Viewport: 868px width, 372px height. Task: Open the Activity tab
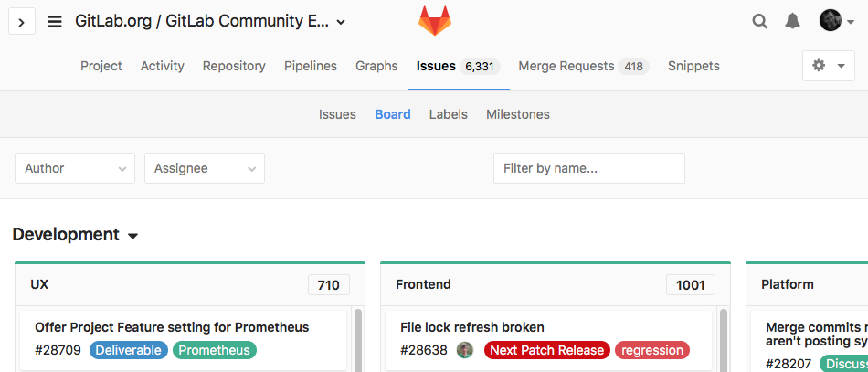click(163, 66)
